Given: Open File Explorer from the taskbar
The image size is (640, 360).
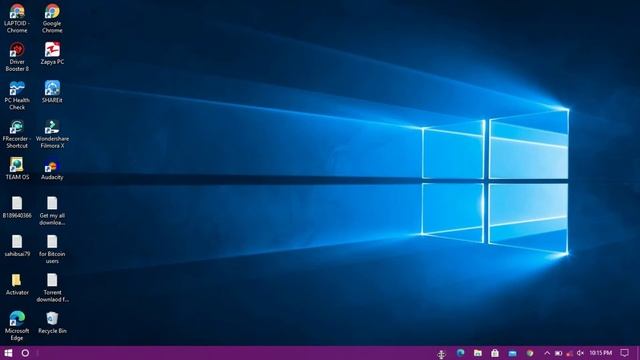Looking at the screenshot, I should click(478, 353).
